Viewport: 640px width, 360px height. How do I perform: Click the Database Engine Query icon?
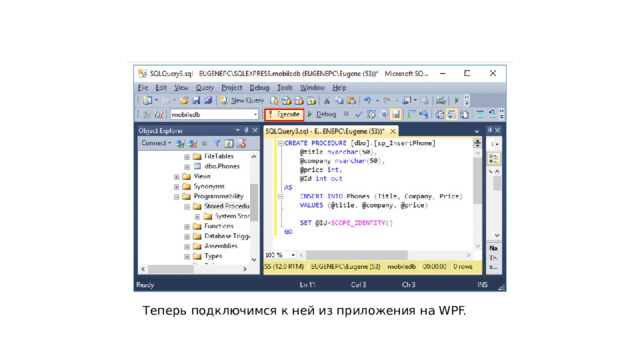tap(275, 100)
